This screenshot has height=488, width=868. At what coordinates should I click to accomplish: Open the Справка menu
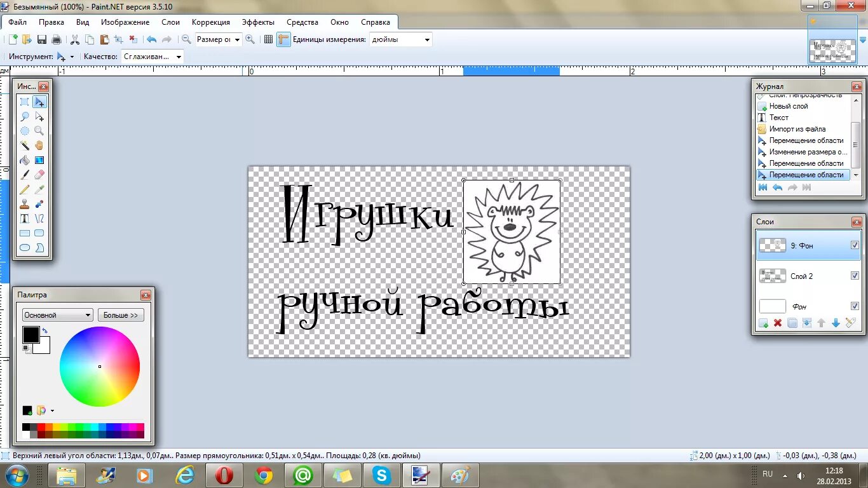376,22
